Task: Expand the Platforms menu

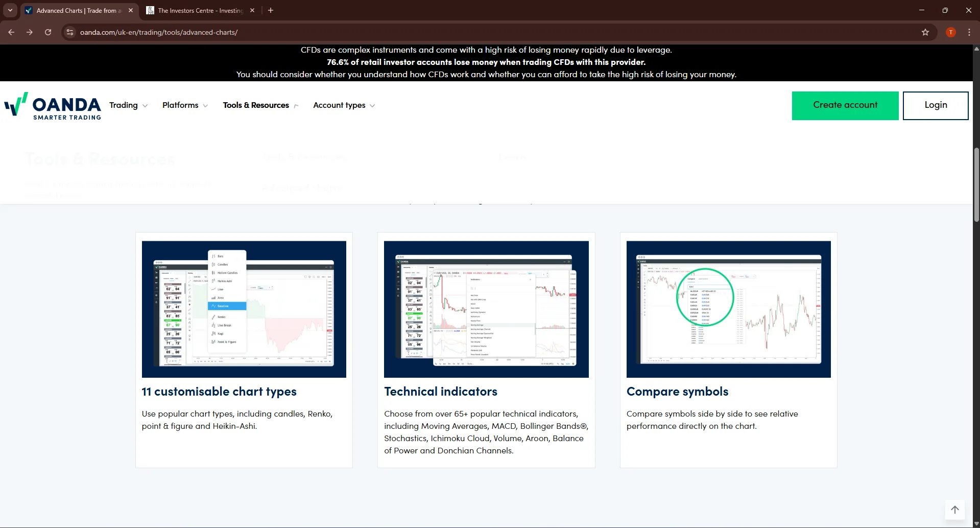Action: coord(185,105)
